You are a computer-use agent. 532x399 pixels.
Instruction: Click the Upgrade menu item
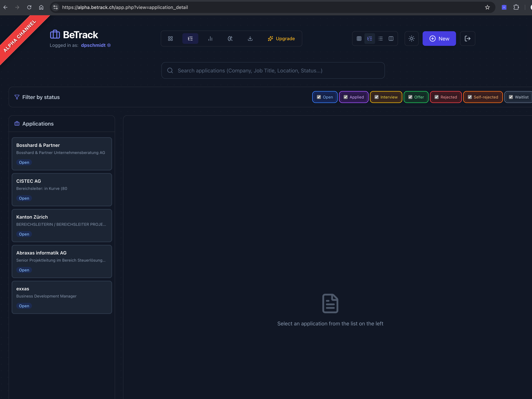(x=281, y=39)
